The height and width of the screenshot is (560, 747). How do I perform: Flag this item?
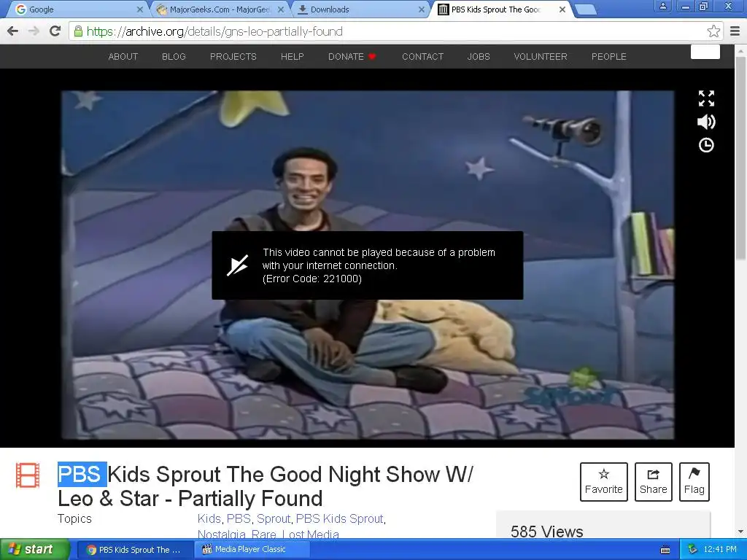694,482
